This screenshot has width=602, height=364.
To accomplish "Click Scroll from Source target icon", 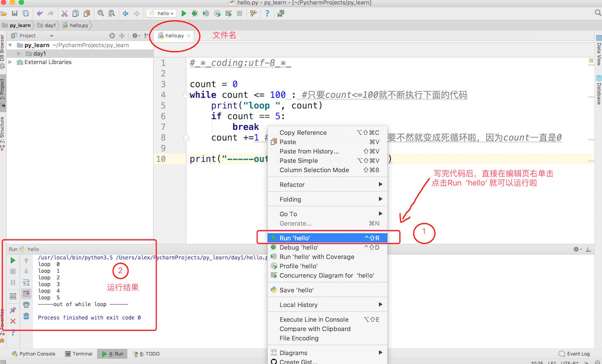I will point(112,36).
